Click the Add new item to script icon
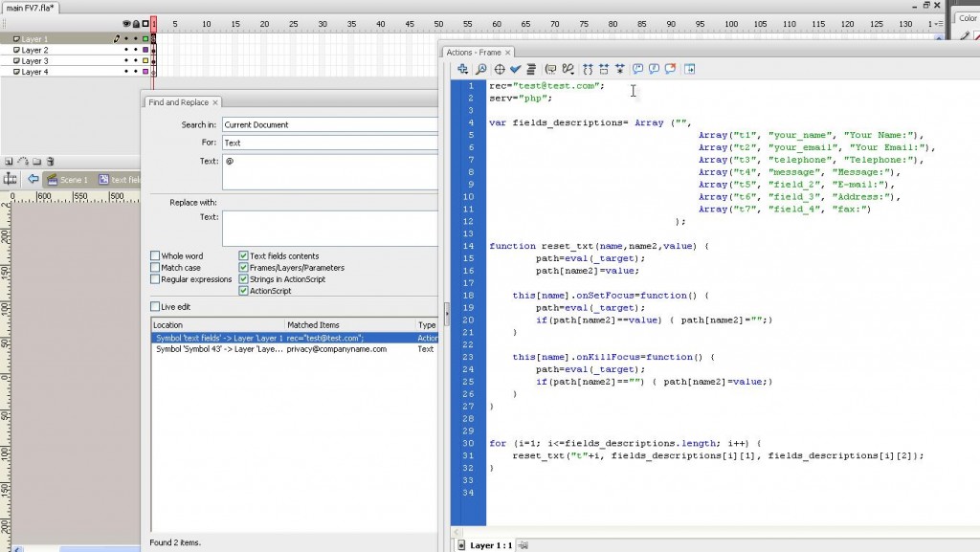This screenshot has height=552, width=980. click(463, 69)
